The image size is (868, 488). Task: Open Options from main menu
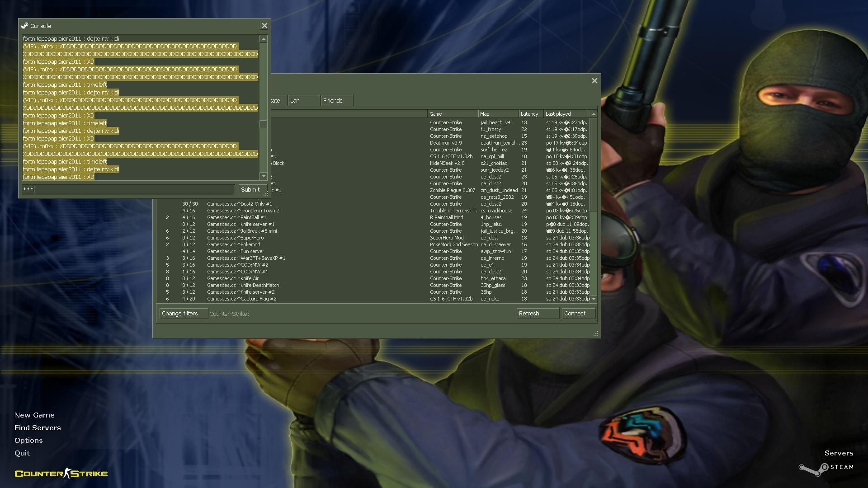point(28,440)
